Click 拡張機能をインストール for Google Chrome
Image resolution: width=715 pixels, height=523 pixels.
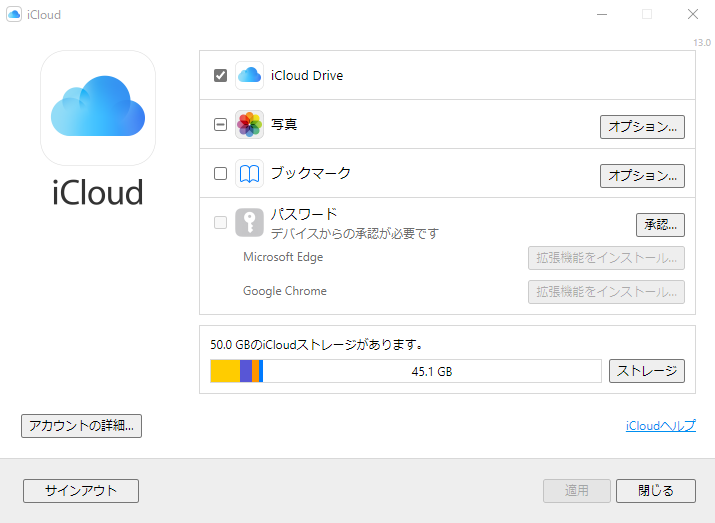[606, 292]
